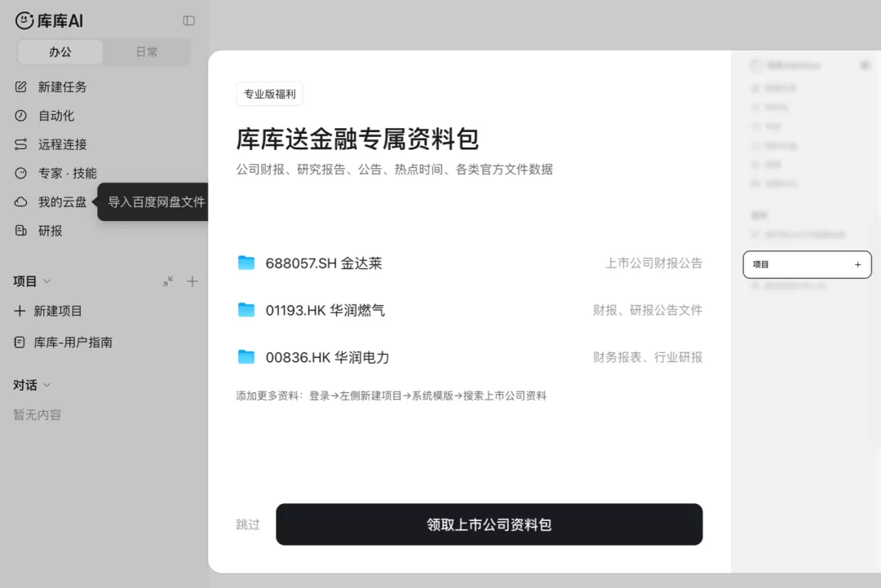This screenshot has height=588, width=881.
Task: Click the 研报 document icon
Action: click(20, 230)
